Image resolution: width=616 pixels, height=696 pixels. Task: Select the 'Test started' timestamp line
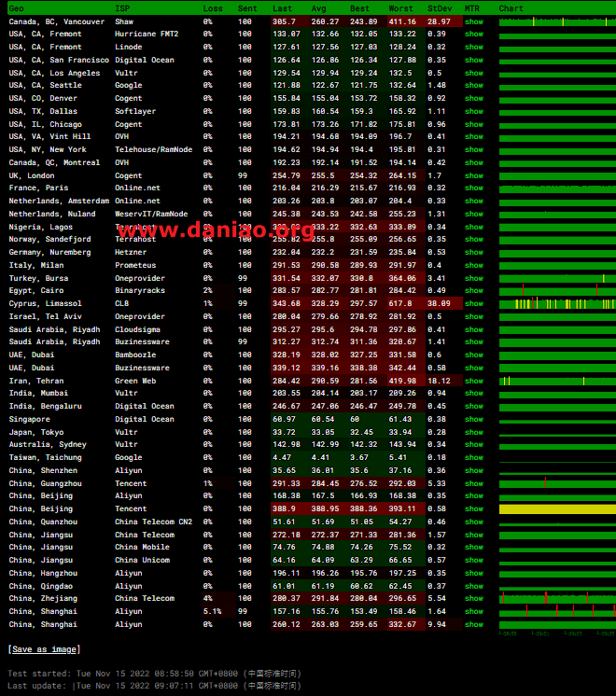[x=155, y=674]
